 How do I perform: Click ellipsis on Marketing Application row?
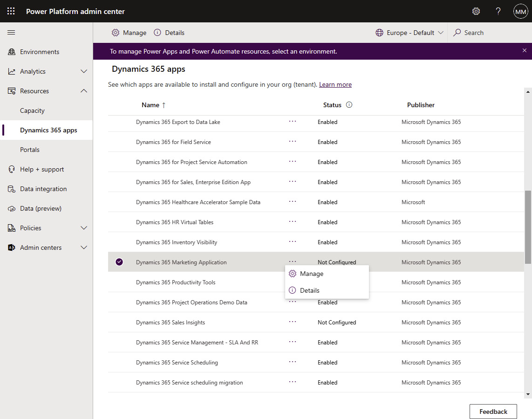click(293, 261)
